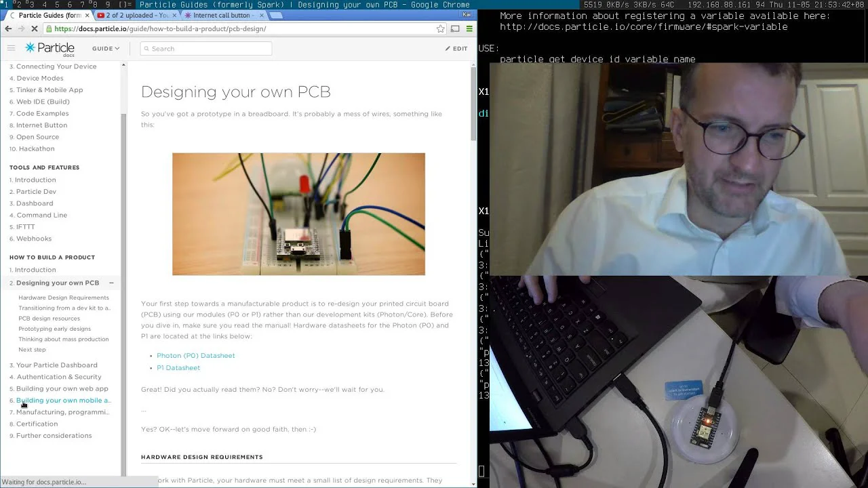868x488 pixels.
Task: Jump to Next step subsection
Action: coord(32,350)
